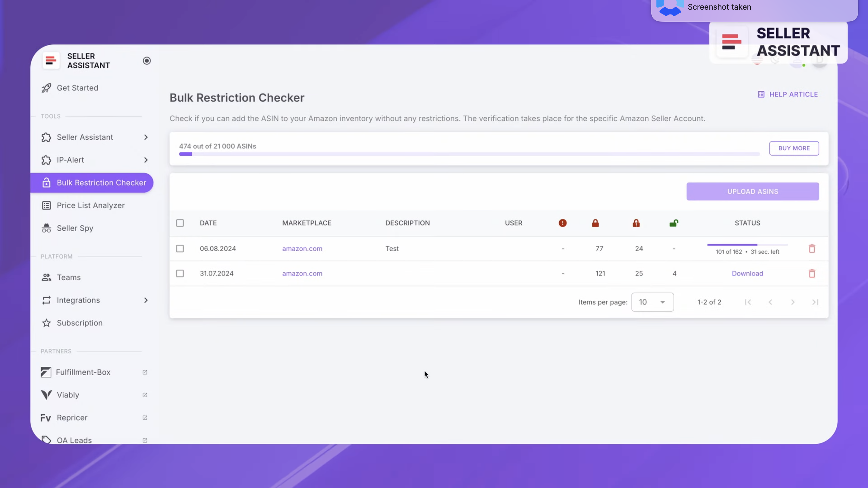Select Integrations in the sidebar
The image size is (868, 488).
[x=78, y=300]
